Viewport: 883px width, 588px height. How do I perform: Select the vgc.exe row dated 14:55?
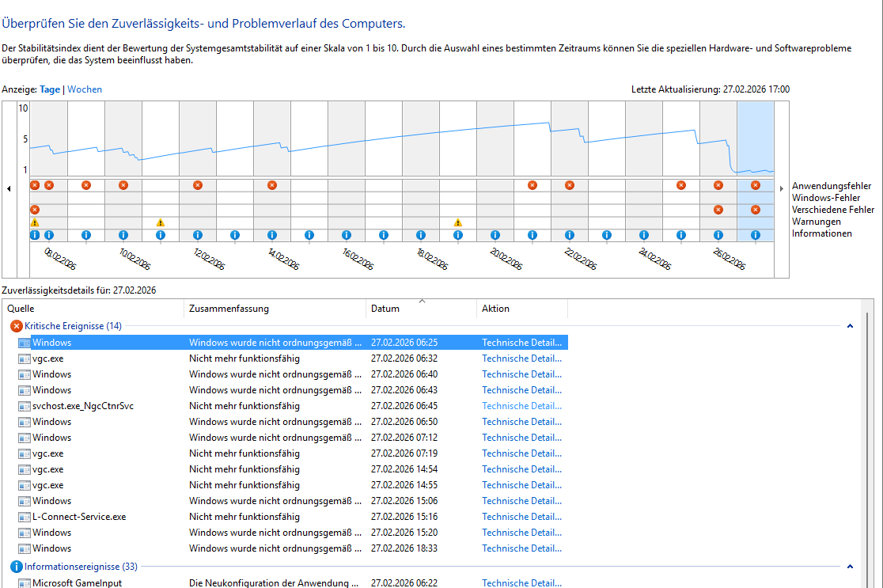point(293,485)
